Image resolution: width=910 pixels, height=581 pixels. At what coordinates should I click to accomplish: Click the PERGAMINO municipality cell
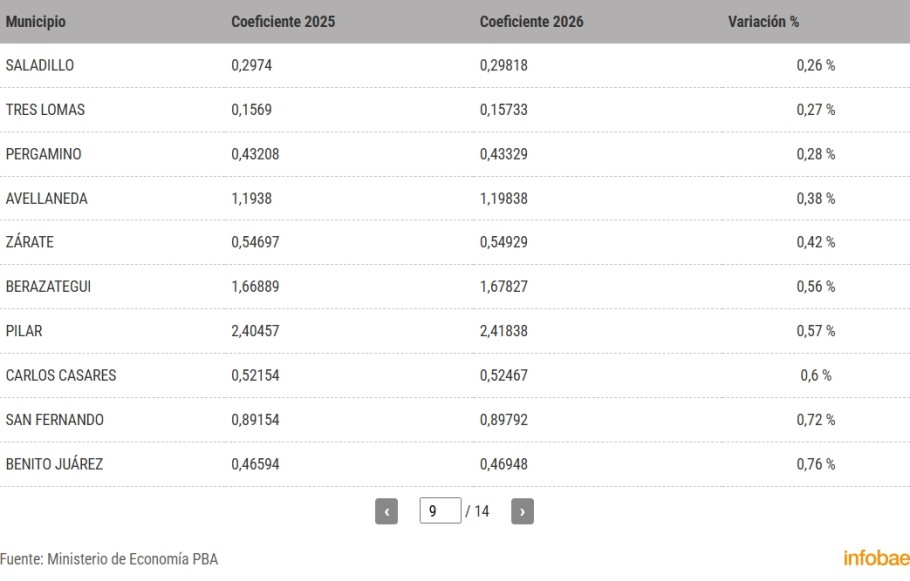pyautogui.click(x=43, y=154)
